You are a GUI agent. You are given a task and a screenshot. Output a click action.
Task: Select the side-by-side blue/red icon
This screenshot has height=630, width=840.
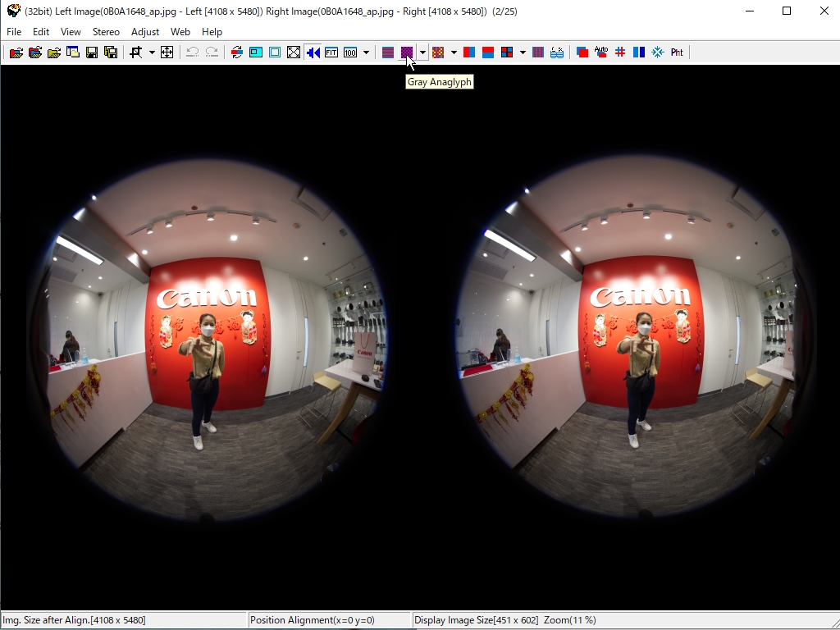pyautogui.click(x=468, y=52)
